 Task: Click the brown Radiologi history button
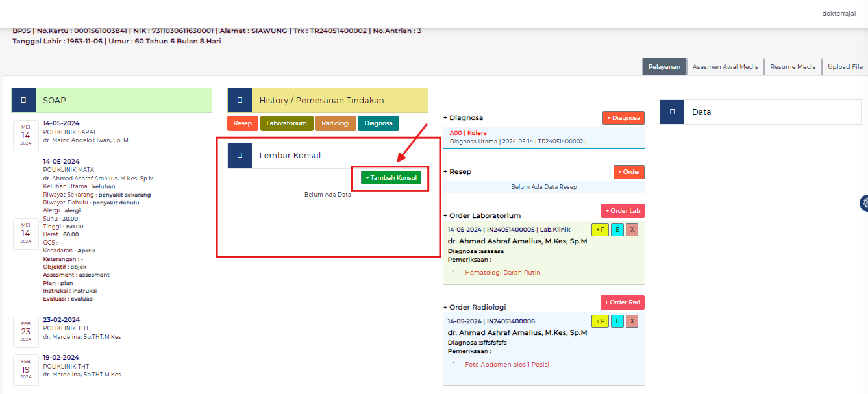(335, 123)
